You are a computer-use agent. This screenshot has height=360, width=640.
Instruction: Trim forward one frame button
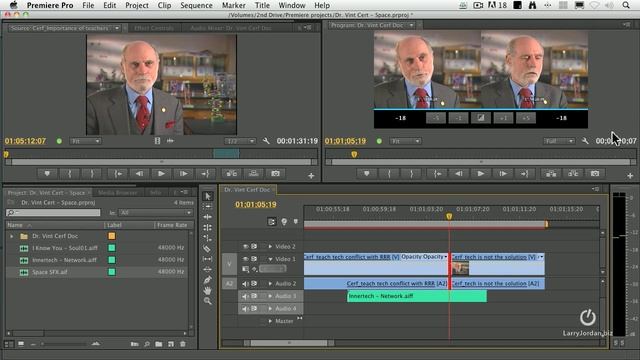point(503,118)
